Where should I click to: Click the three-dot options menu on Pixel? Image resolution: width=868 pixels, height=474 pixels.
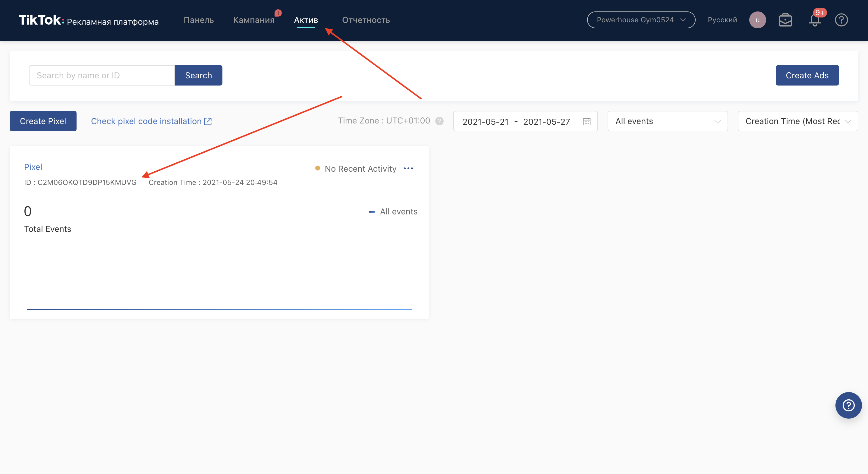point(408,169)
